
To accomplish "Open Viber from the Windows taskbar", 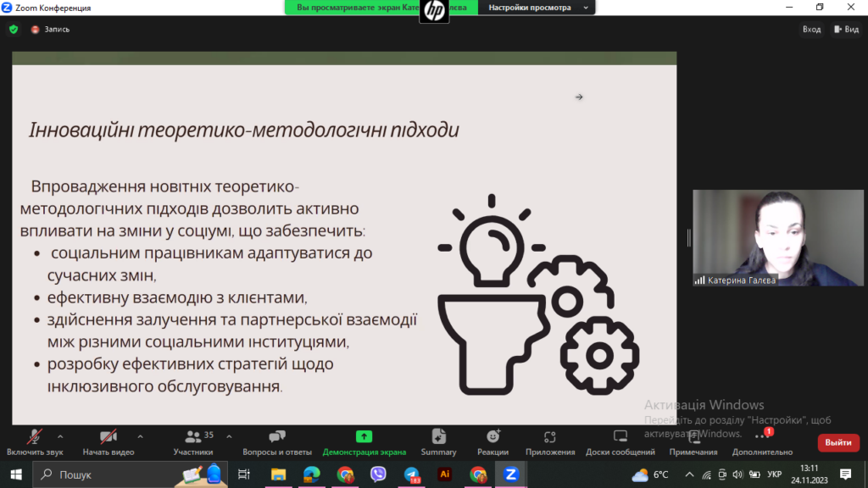I will [378, 474].
